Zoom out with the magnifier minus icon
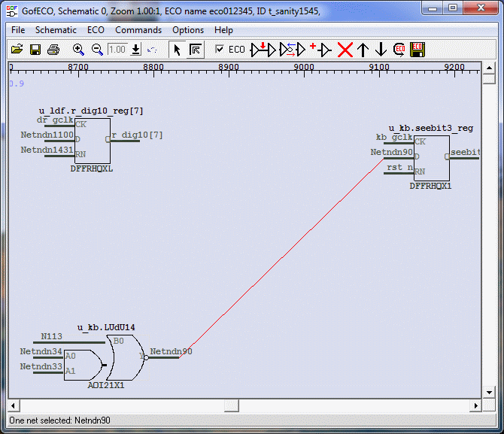The height and width of the screenshot is (434, 504). click(97, 50)
